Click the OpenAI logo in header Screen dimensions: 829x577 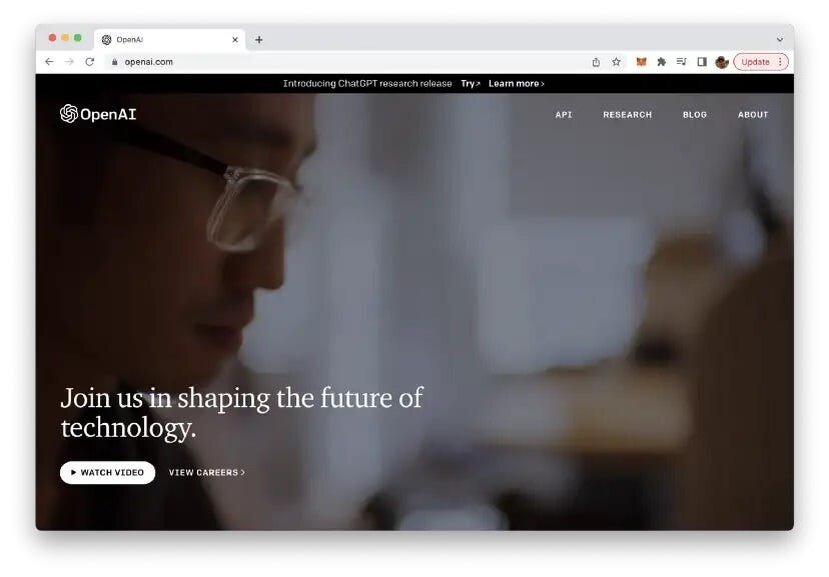[x=98, y=114]
